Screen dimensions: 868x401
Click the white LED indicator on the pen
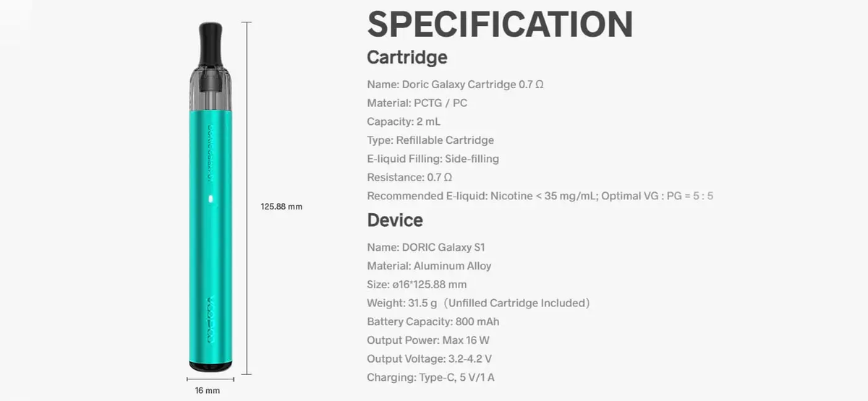[x=210, y=199]
